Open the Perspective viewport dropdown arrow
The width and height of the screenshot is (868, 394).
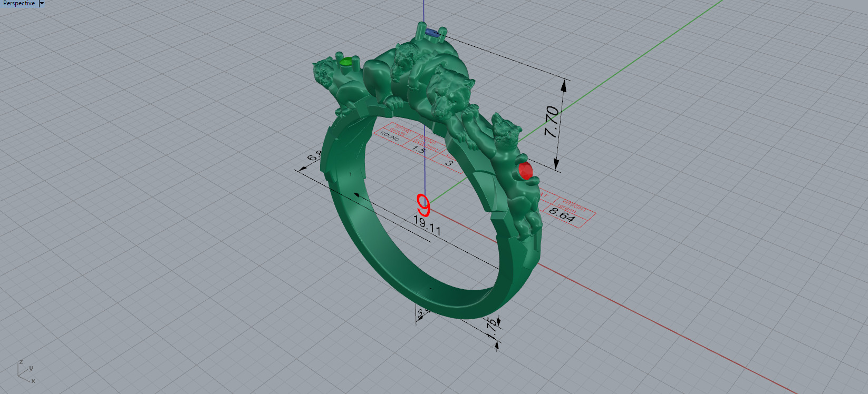(42, 3)
